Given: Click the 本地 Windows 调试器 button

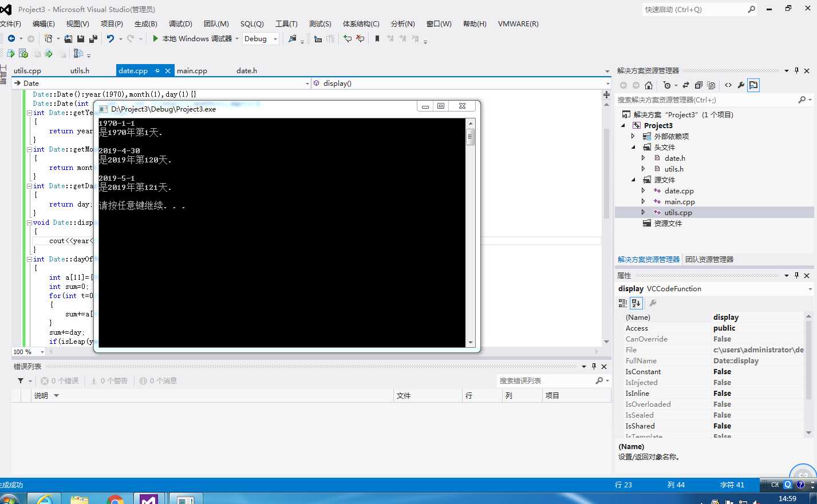Looking at the screenshot, I should tap(196, 38).
